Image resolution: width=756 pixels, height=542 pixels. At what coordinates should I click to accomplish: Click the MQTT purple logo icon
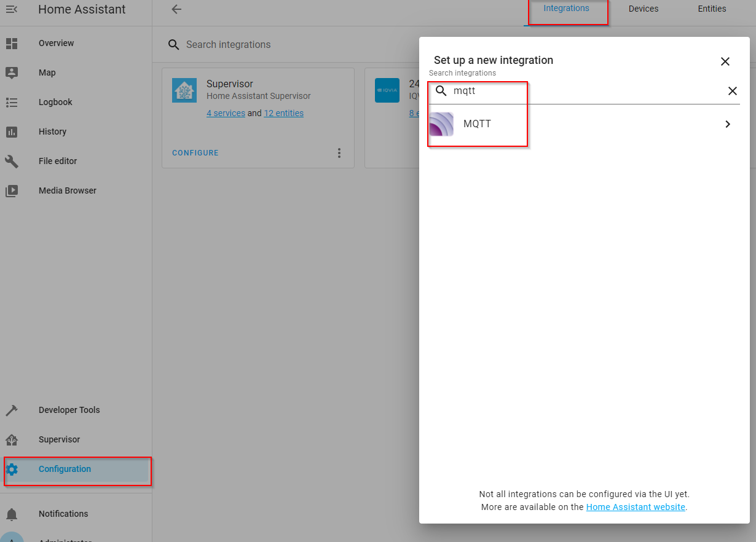coord(441,124)
